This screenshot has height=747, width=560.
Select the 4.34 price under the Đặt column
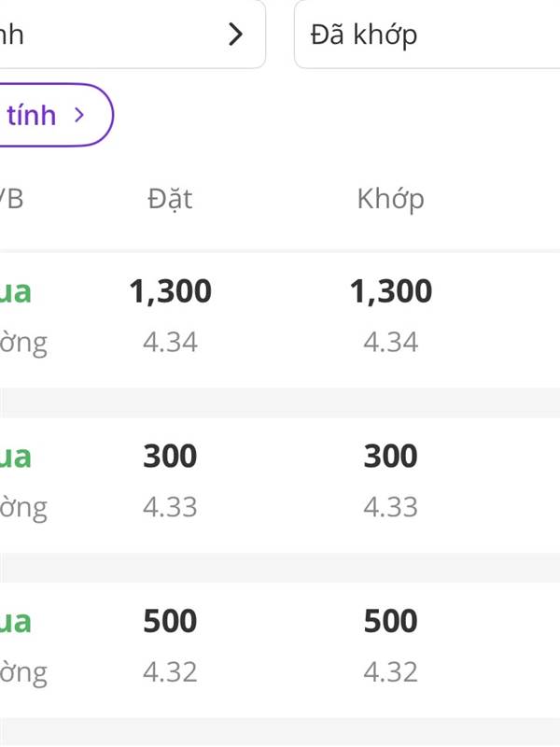170,342
